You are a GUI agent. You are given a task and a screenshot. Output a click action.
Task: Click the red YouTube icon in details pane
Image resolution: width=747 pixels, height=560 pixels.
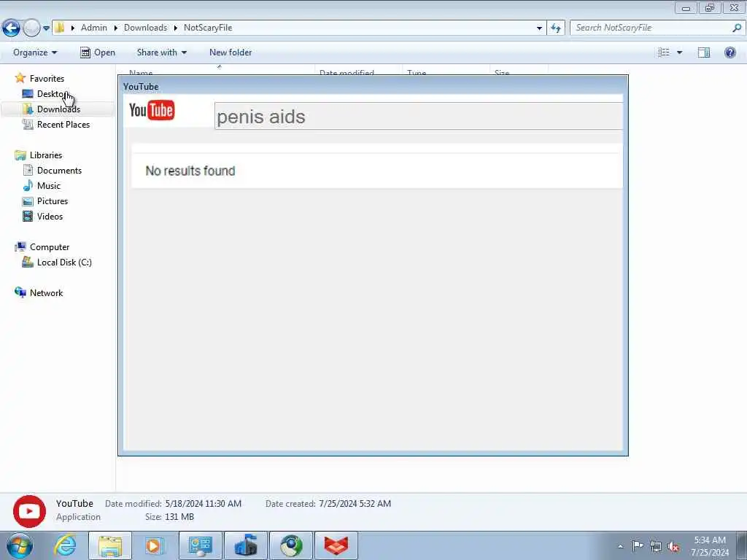pos(29,511)
